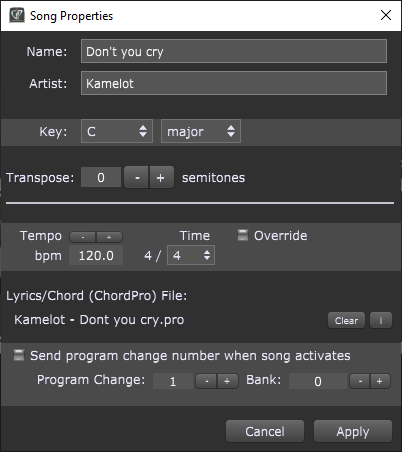Click the Cancel button

coord(265,431)
